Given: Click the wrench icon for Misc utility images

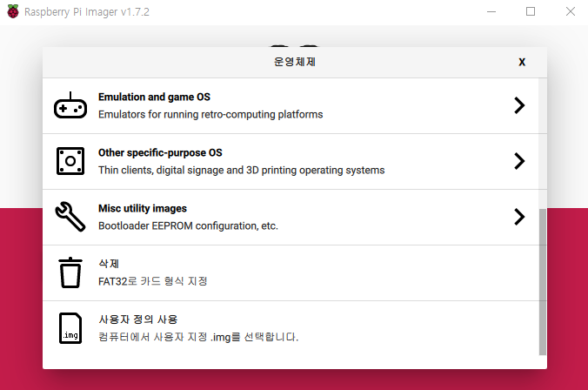Looking at the screenshot, I should 70,217.
